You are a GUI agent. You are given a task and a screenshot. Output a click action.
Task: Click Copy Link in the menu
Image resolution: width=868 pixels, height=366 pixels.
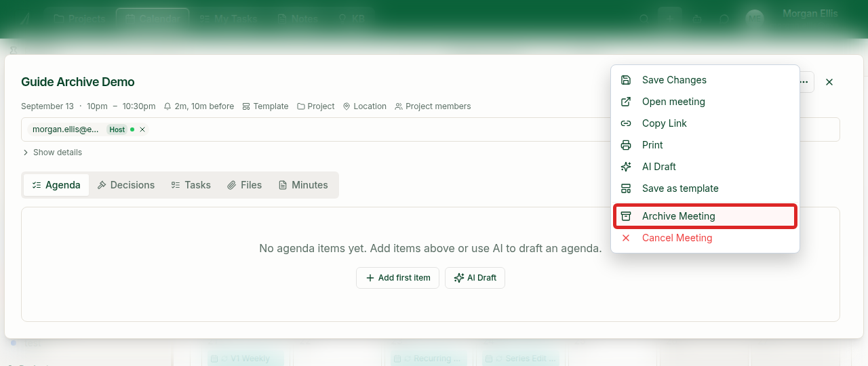(705, 123)
